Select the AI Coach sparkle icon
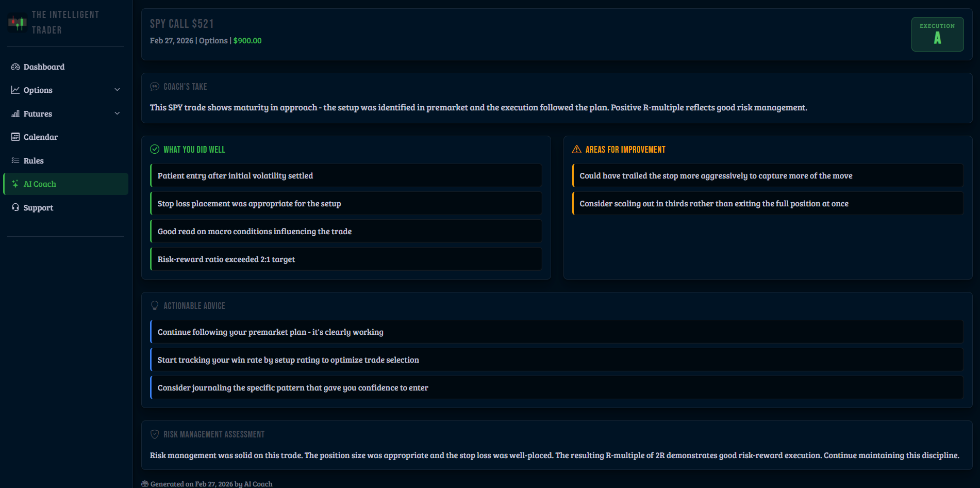This screenshot has width=980, height=488. point(15,184)
